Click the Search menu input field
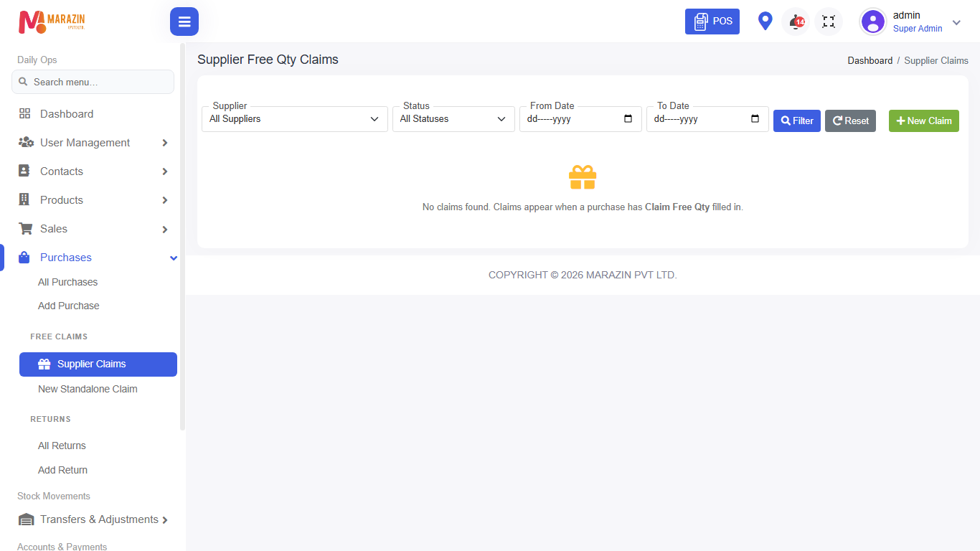 click(x=93, y=82)
